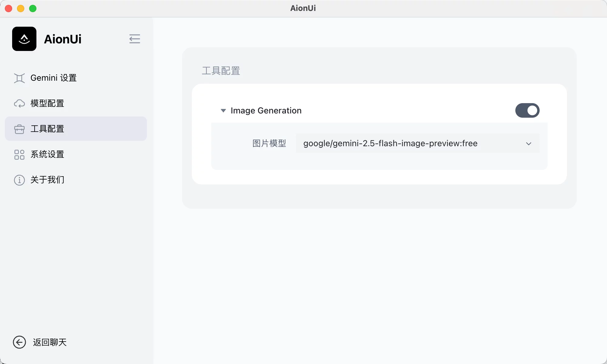Collapse the Image Generation section triangle
The width and height of the screenshot is (607, 364).
[x=223, y=111]
